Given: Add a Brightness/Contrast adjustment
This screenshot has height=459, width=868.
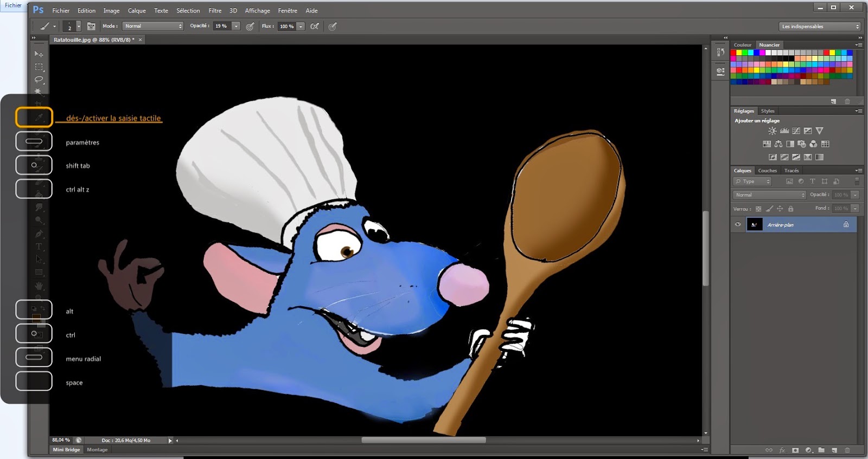Looking at the screenshot, I should point(772,131).
